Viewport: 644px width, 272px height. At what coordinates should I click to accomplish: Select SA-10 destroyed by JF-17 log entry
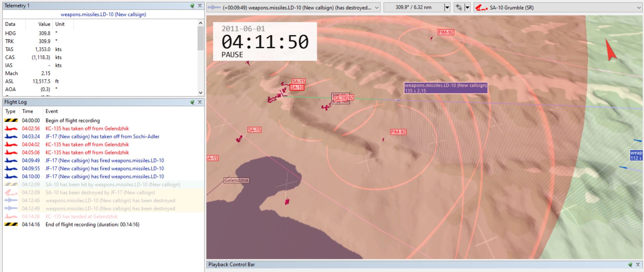(x=103, y=193)
